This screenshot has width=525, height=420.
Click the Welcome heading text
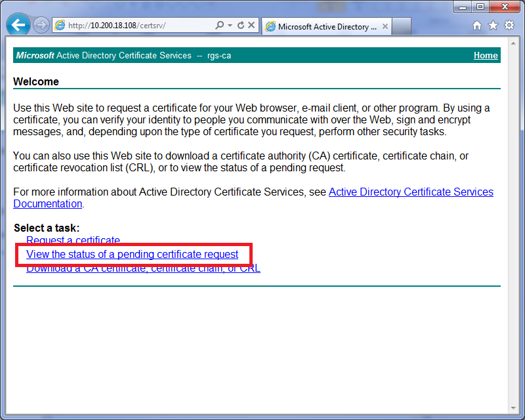[x=36, y=82]
